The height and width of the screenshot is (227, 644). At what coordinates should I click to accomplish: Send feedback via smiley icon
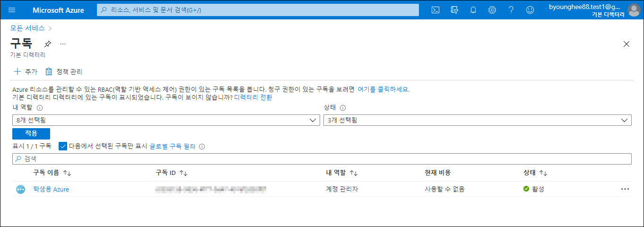(x=530, y=10)
